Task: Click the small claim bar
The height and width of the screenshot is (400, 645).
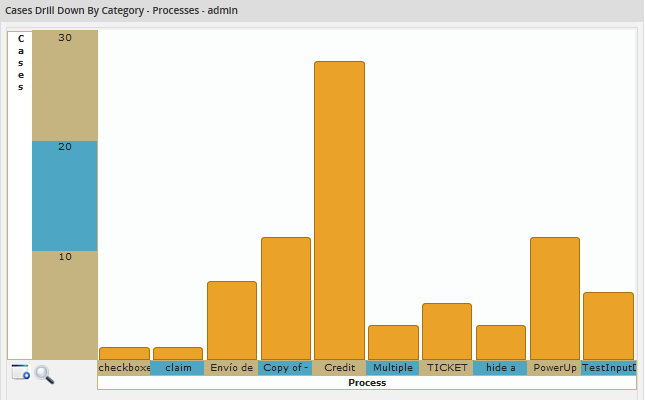Action: (x=178, y=353)
